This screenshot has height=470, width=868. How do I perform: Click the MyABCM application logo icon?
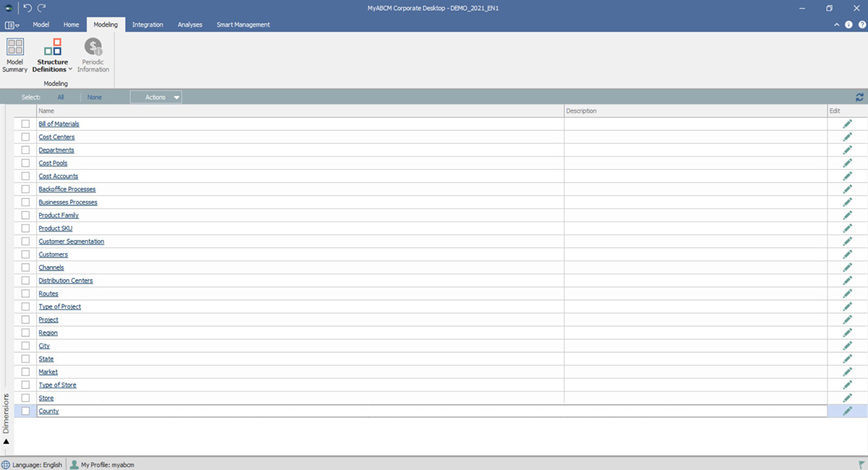[x=9, y=7]
